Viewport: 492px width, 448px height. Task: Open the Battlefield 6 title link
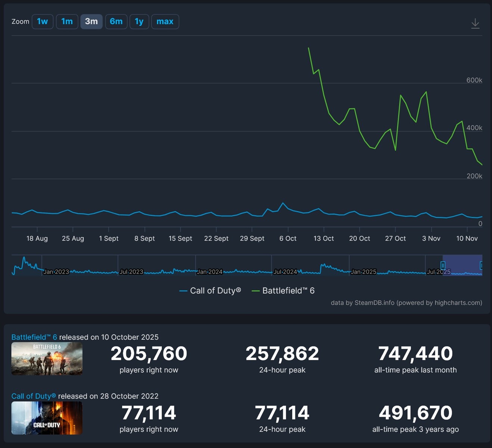pyautogui.click(x=34, y=337)
